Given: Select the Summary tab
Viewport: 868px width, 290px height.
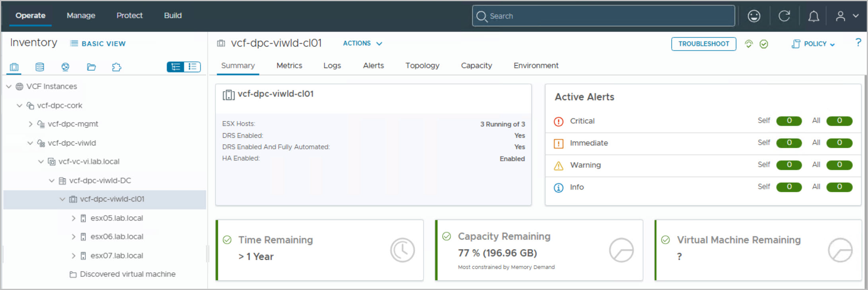Looking at the screenshot, I should (x=238, y=66).
